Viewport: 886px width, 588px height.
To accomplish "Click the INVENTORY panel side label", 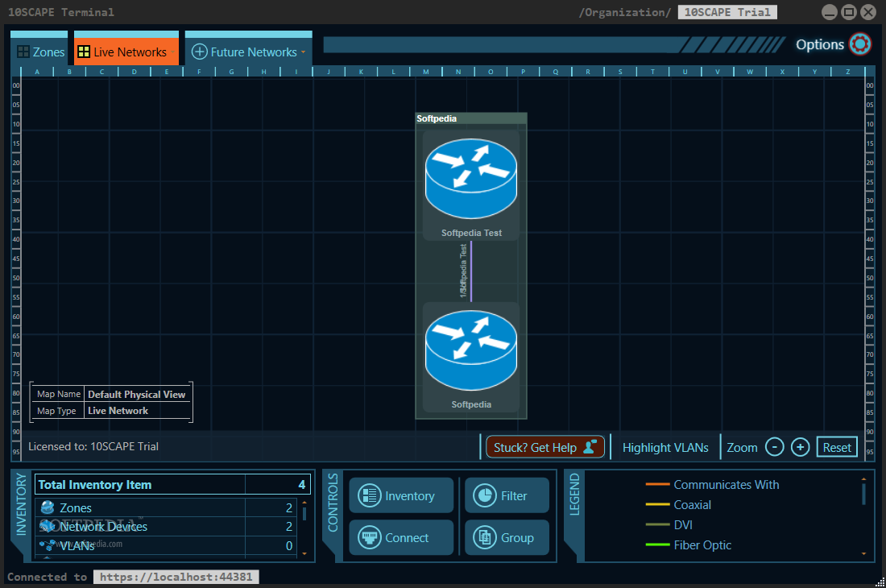I will [x=22, y=504].
